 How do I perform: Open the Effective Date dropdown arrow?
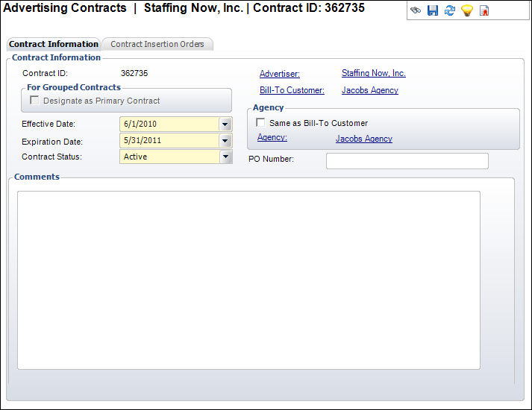[225, 124]
